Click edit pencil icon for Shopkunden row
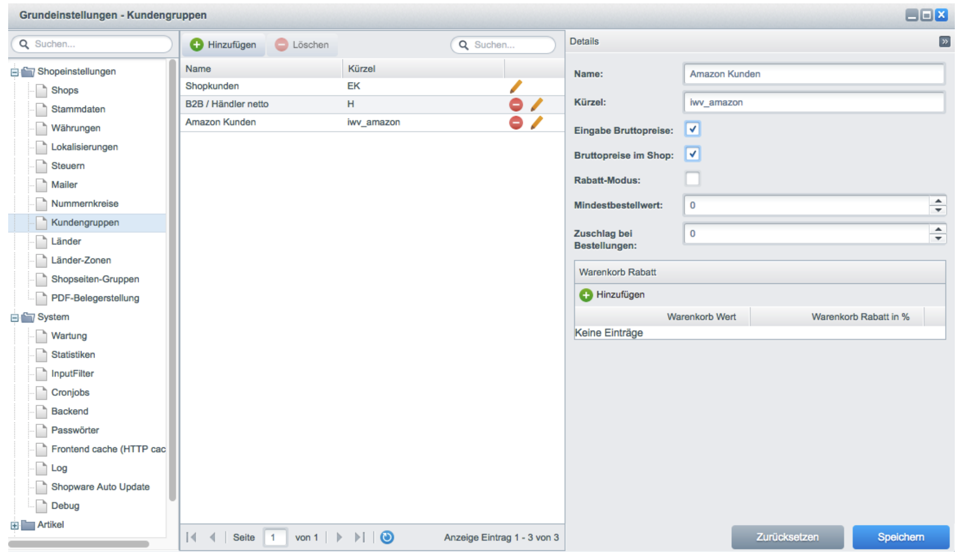This screenshot has height=560, width=963. 516,86
